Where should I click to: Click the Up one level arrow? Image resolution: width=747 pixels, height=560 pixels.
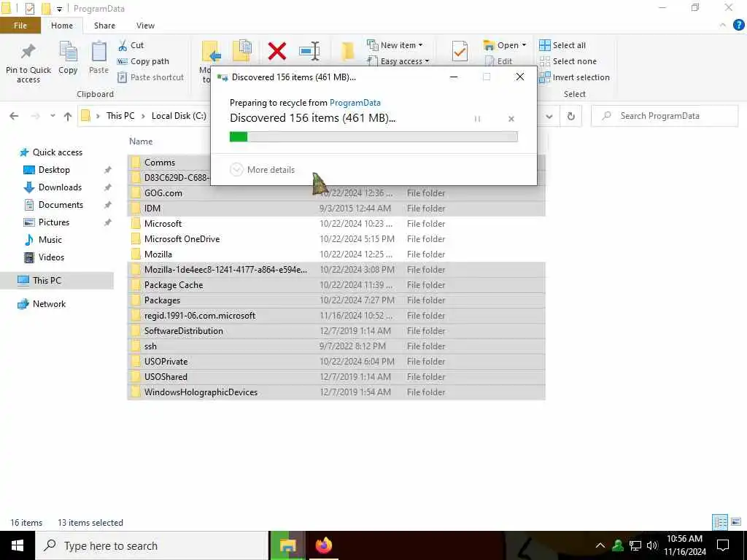point(68,116)
